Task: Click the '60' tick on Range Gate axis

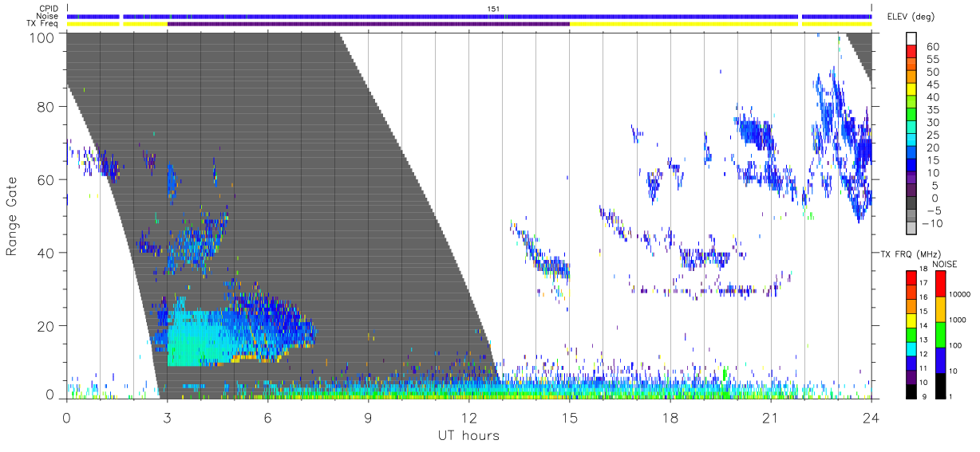Action: pyautogui.click(x=46, y=179)
